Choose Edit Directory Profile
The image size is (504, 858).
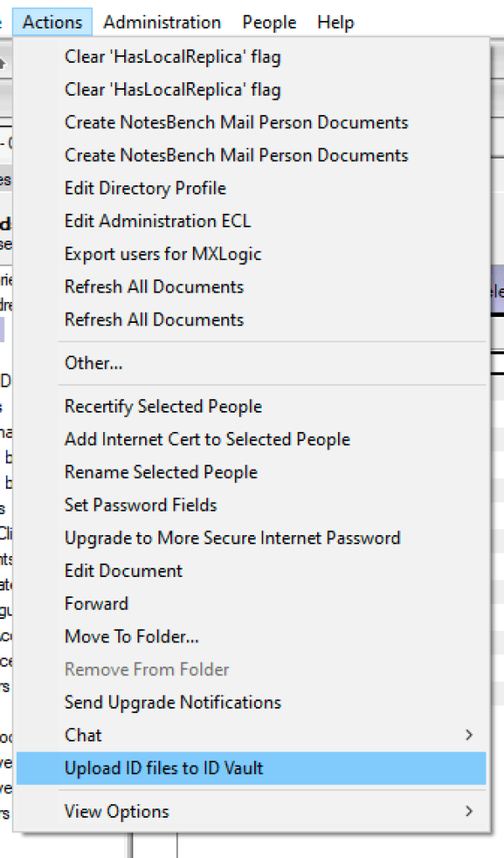coord(145,188)
